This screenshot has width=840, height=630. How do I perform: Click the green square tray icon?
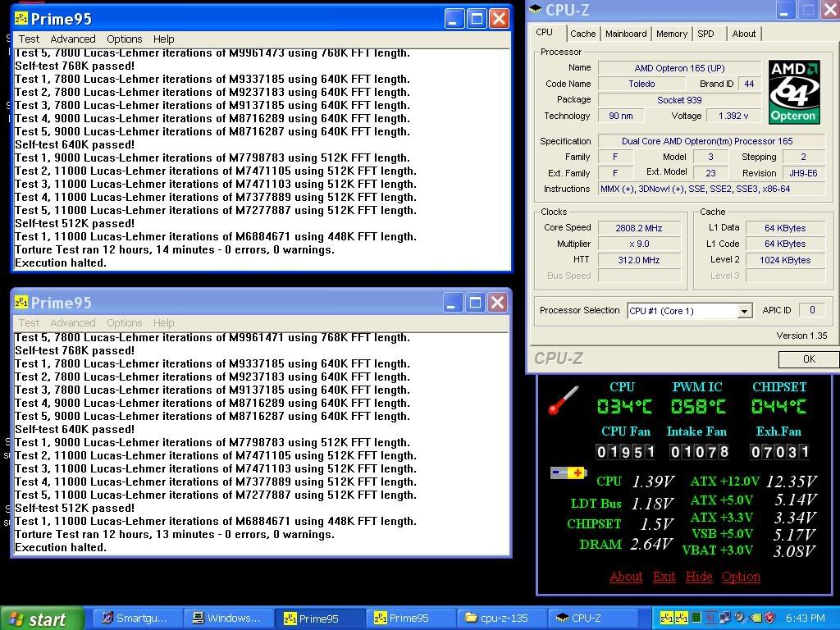pos(696,618)
